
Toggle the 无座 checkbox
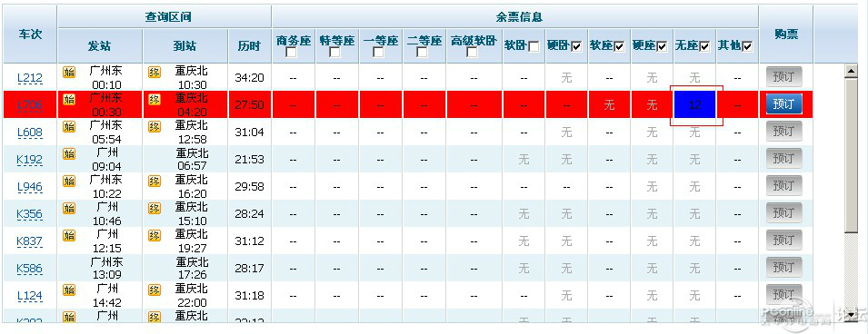[704, 46]
